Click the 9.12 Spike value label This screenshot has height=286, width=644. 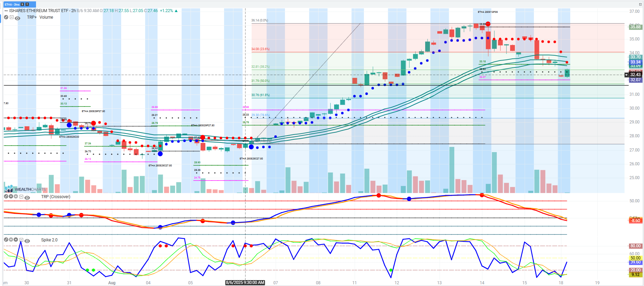(x=635, y=275)
